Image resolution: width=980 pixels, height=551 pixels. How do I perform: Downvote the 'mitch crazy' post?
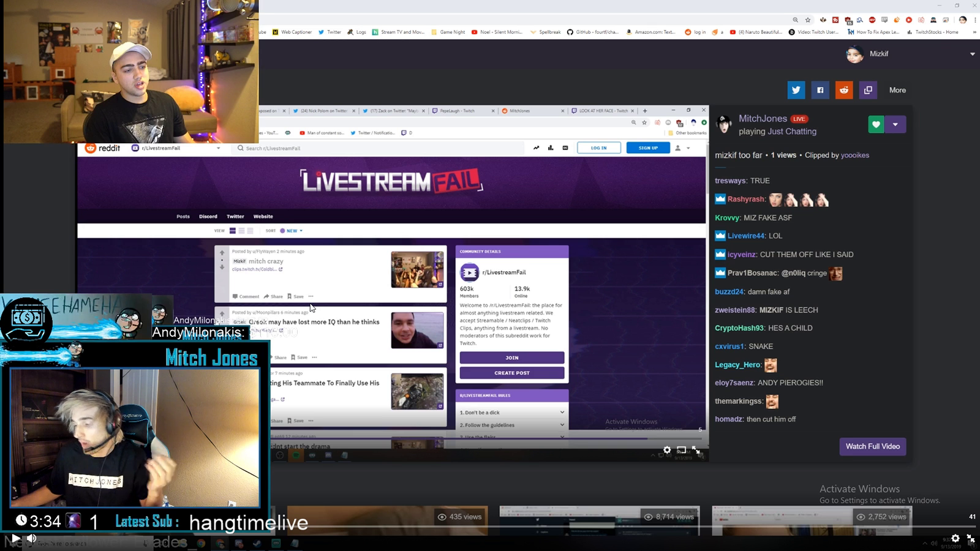coord(222,268)
